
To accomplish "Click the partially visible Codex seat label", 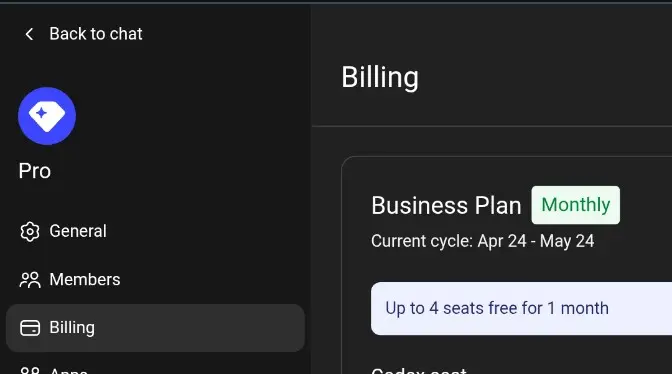I will (x=419, y=371).
